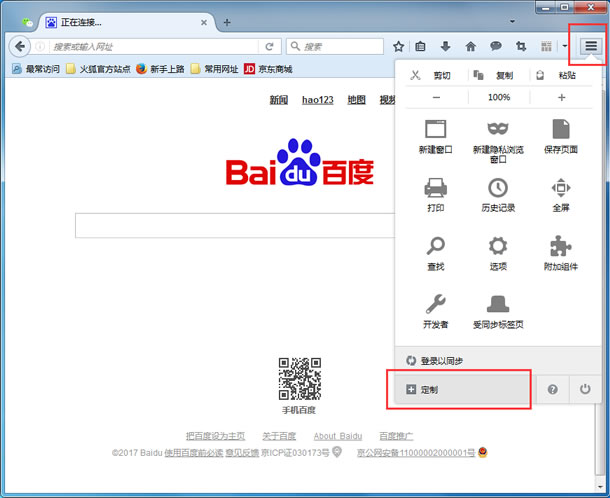Screen dimensions: 610x498
Task: Open Baidu 新闻 link
Action: pos(279,100)
